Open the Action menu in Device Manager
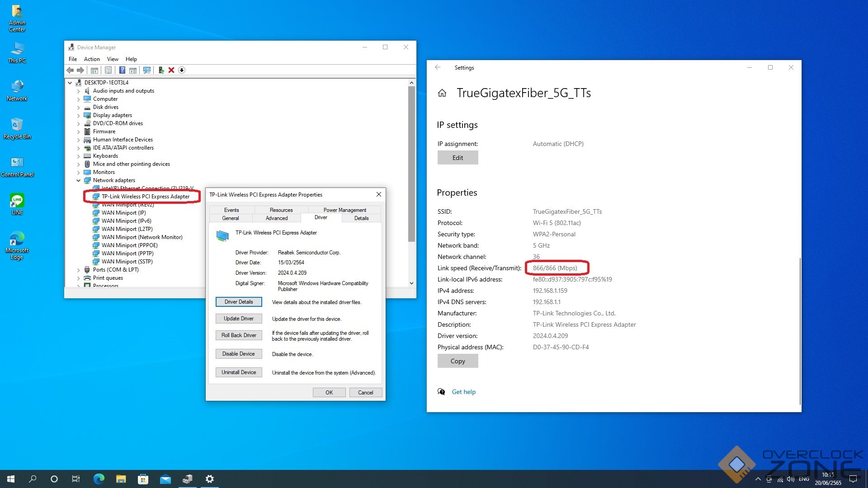Screen dimensions: 868x488 92,59
